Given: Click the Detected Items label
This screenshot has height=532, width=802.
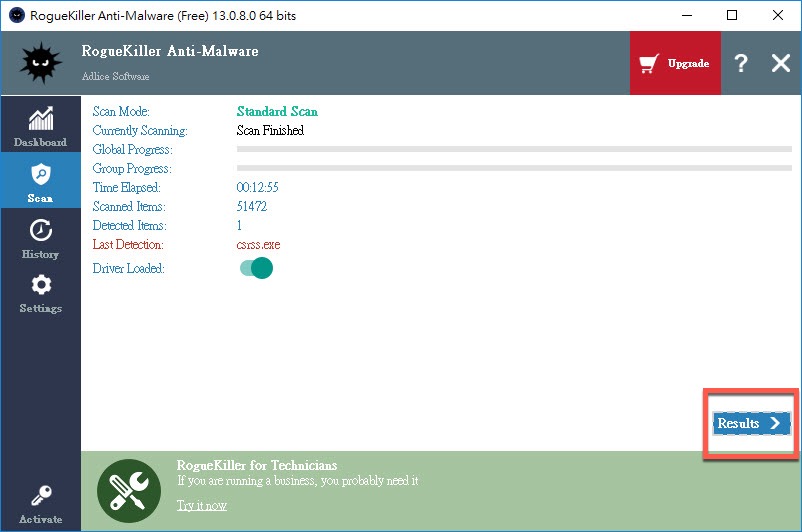Looking at the screenshot, I should tap(129, 225).
